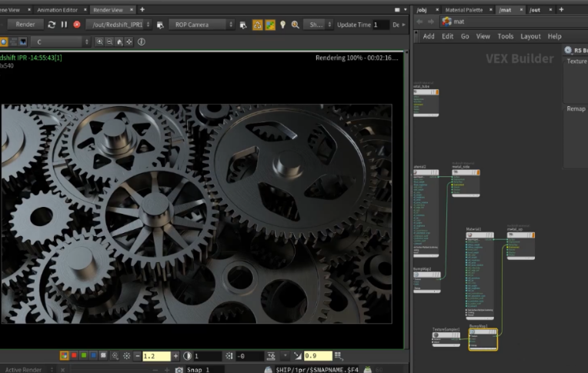Viewport: 588px width, 373px height.
Task: Open the Layout menu in network editor
Action: tap(530, 36)
